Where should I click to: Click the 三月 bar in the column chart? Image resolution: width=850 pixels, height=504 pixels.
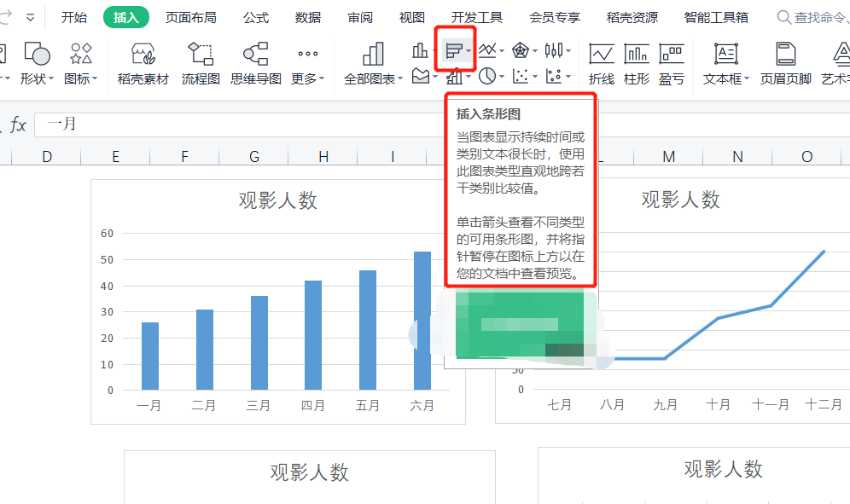(x=259, y=343)
